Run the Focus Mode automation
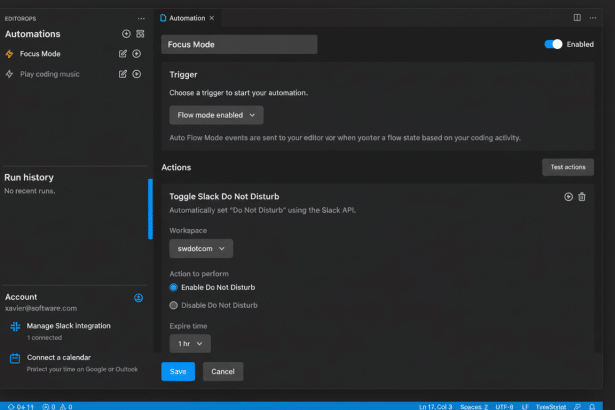This screenshot has width=615, height=410. click(136, 54)
